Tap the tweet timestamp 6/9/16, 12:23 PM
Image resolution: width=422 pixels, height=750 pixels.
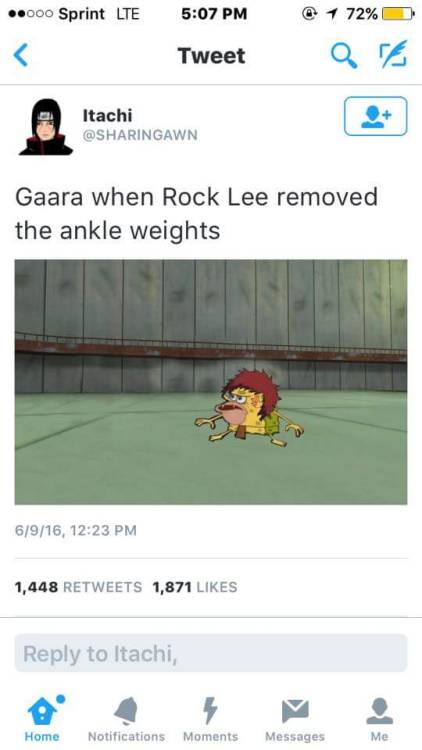(76, 530)
